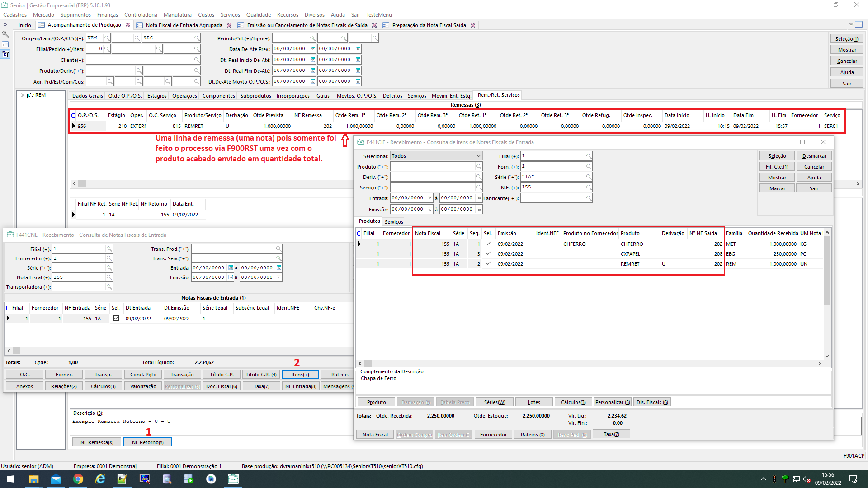Viewport: 868px width, 488px height.
Task: Click the NF Retorno button
Action: tap(147, 442)
